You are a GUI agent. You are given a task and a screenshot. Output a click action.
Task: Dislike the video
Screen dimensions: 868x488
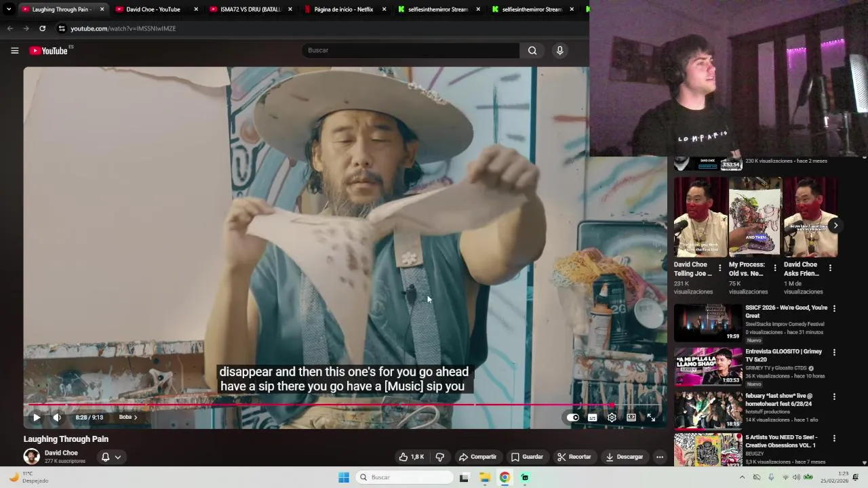[x=439, y=457]
